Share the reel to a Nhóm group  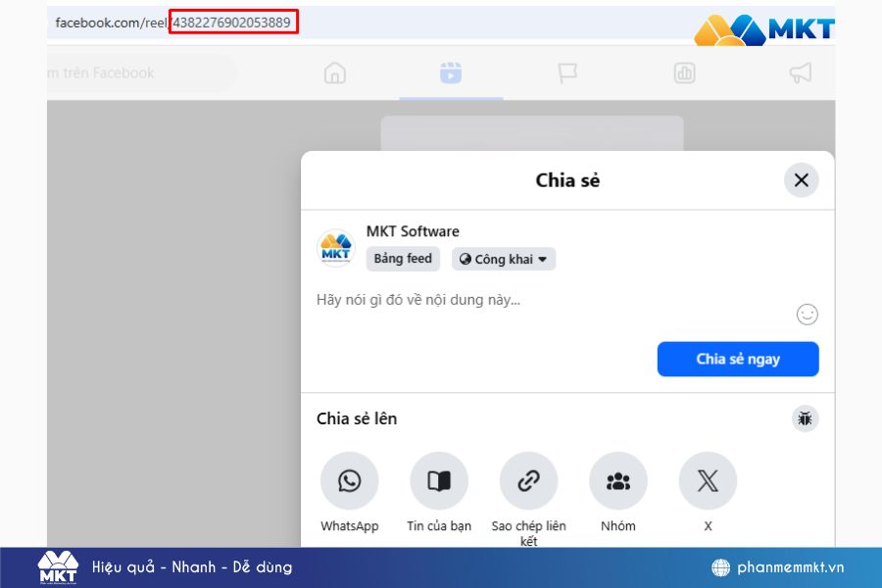coord(618,480)
